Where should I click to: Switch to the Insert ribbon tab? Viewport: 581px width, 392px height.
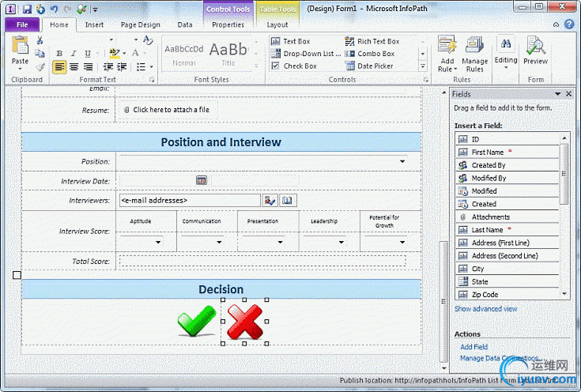(x=94, y=24)
